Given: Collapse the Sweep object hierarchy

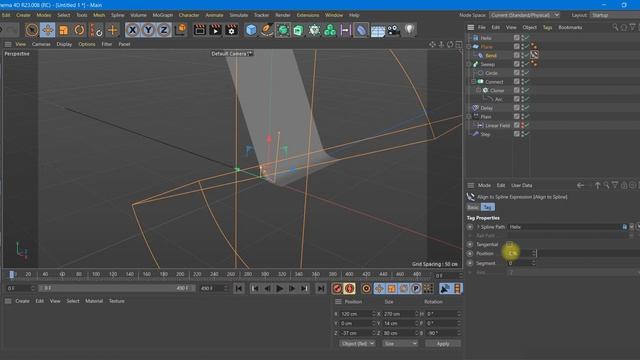Looking at the screenshot, I should (469, 64).
